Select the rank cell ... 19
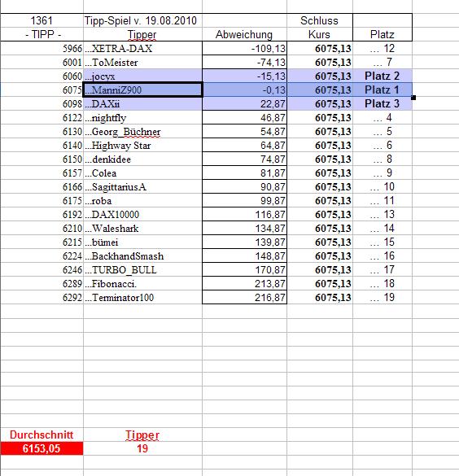This screenshot has height=476, width=459. point(382,298)
